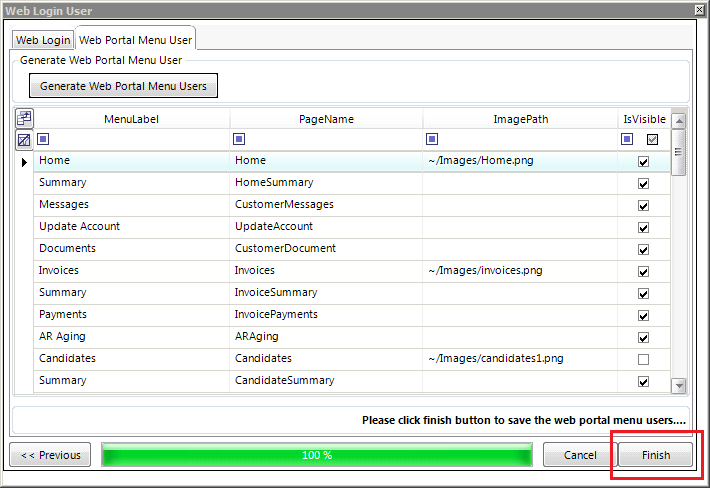This screenshot has height=488, width=710.
Task: Select the AR Aging MenuLabel cell
Action: point(131,337)
